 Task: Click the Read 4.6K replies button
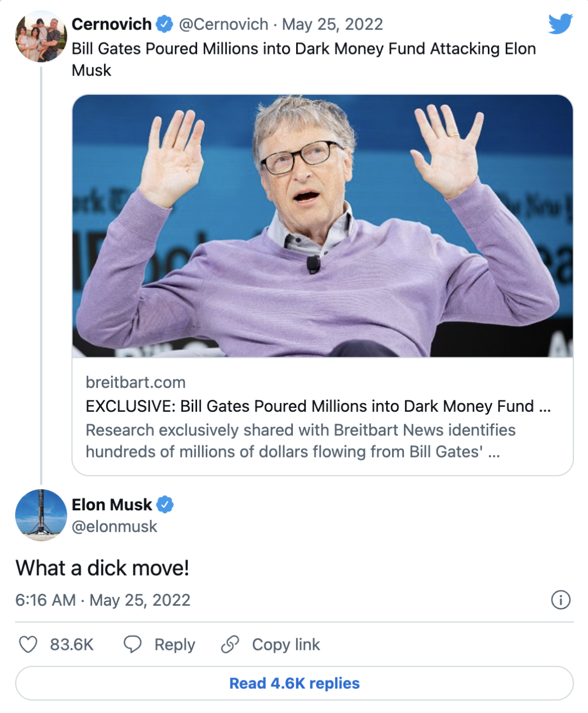coord(294,683)
